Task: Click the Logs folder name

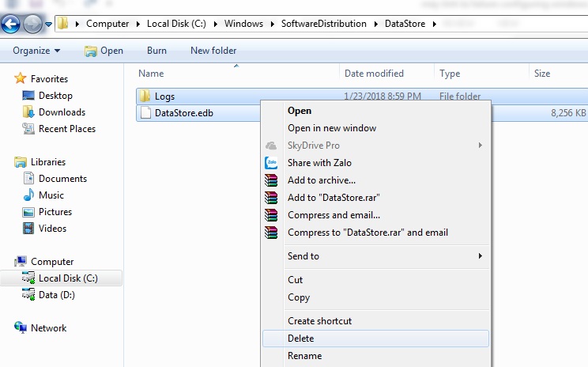Action: pos(164,96)
